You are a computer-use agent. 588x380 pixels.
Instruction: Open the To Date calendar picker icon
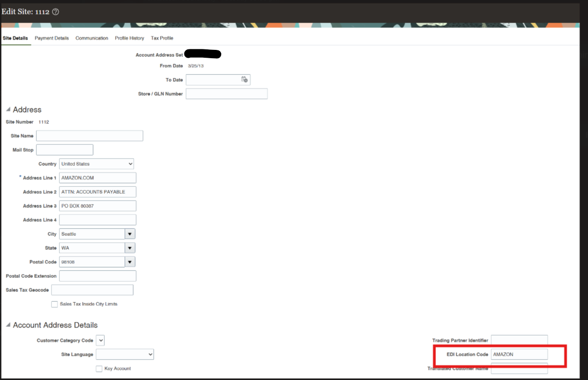coord(244,79)
